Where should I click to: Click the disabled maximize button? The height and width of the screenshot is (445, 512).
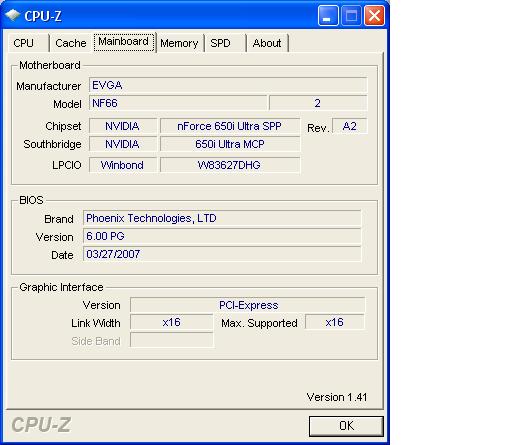coord(351,15)
